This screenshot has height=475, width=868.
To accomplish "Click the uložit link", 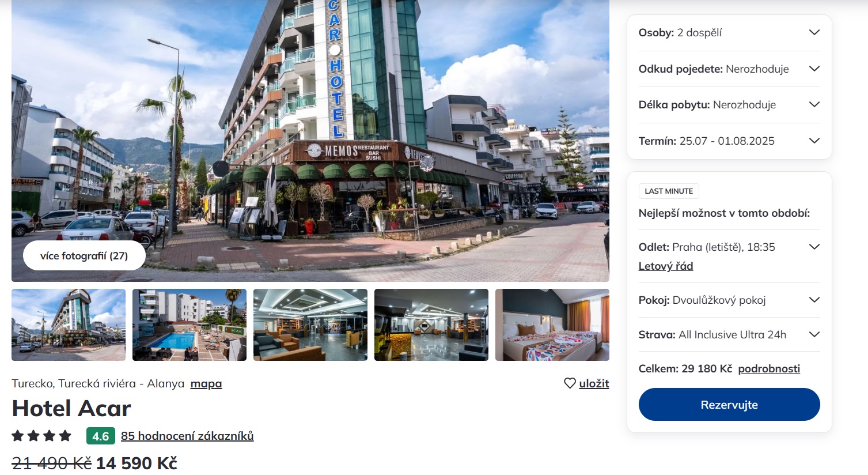I will click(594, 383).
